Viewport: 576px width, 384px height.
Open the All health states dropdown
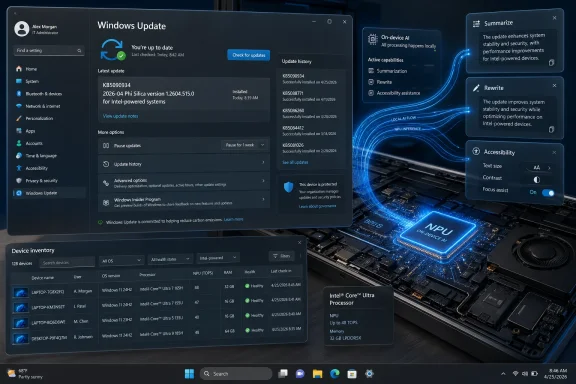pyautogui.click(x=170, y=259)
